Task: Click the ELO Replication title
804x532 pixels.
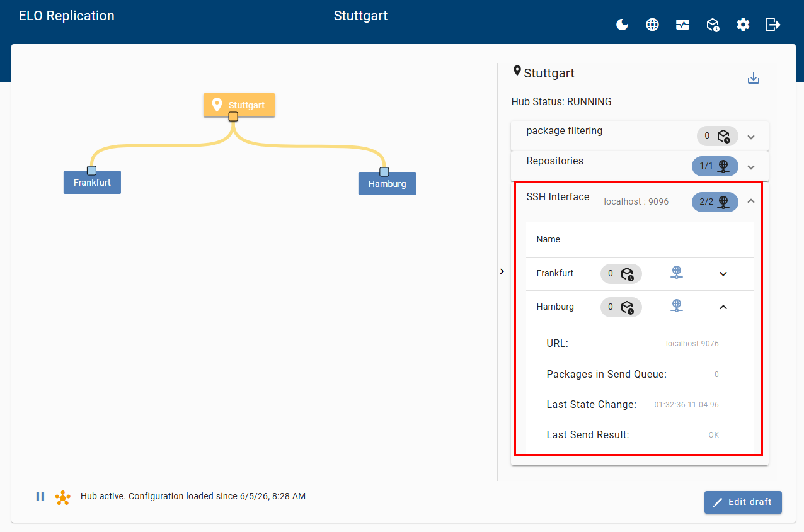Action: pos(67,16)
